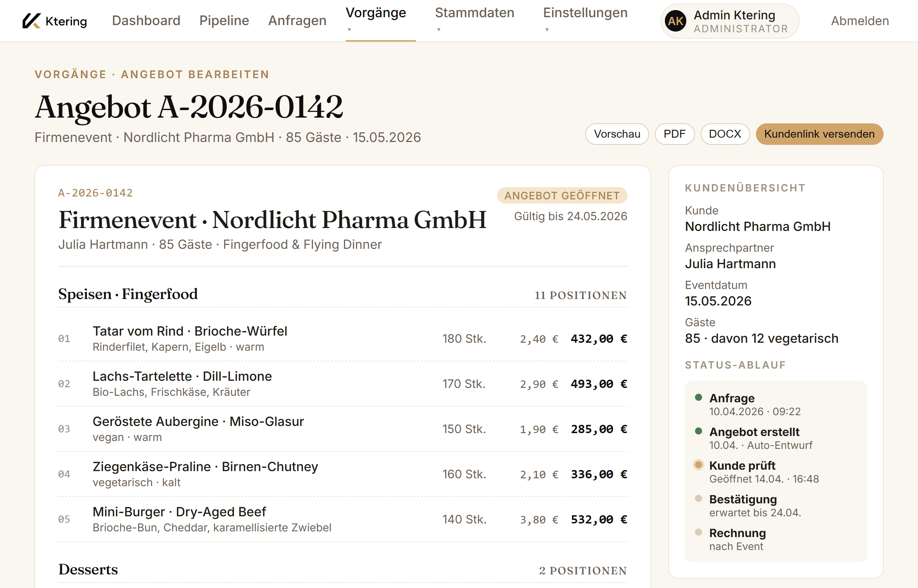Viewport: 918px width, 588px height.
Task: Click the green Anfrage status dot
Action: (x=699, y=398)
